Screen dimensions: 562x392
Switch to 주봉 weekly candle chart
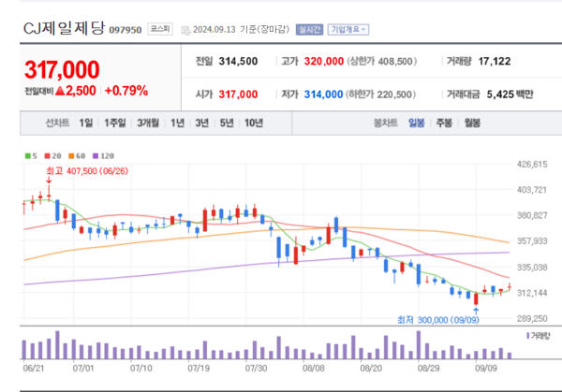pyautogui.click(x=444, y=123)
